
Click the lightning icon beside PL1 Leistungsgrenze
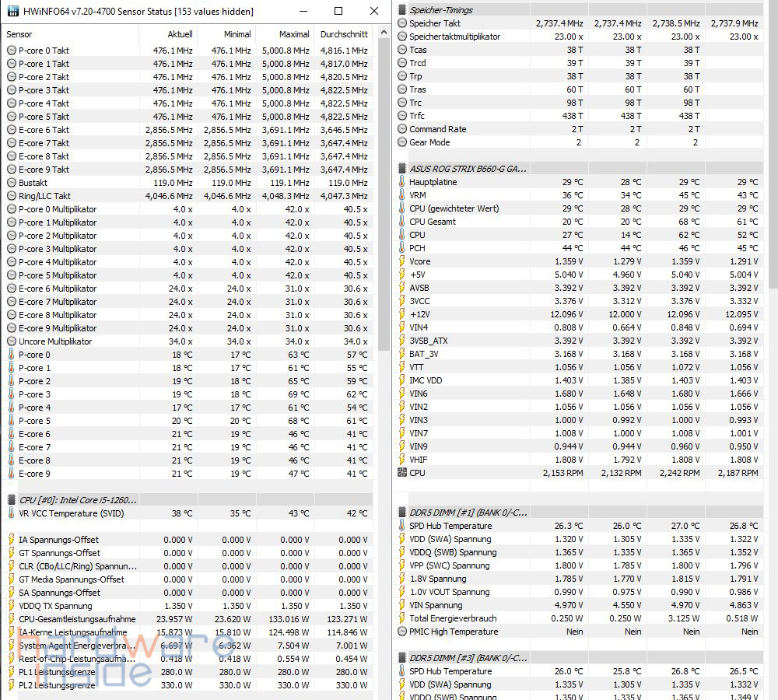[11, 672]
